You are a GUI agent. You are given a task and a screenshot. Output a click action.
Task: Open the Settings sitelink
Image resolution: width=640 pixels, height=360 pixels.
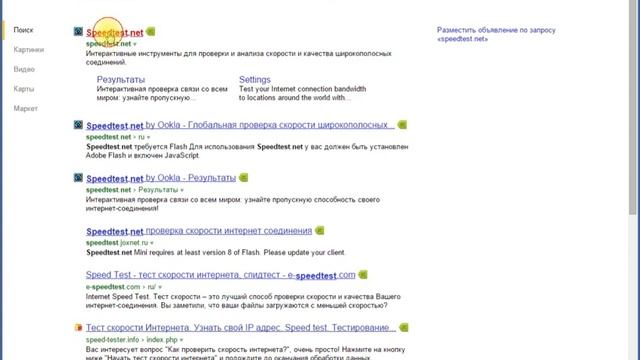coord(255,80)
